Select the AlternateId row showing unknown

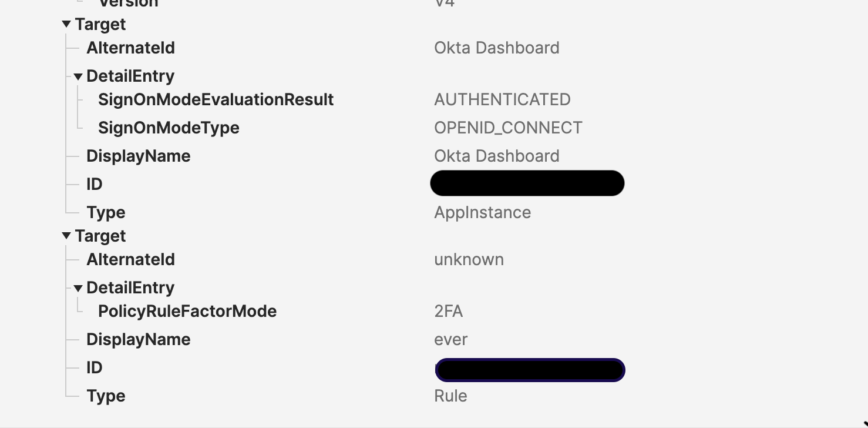point(130,259)
